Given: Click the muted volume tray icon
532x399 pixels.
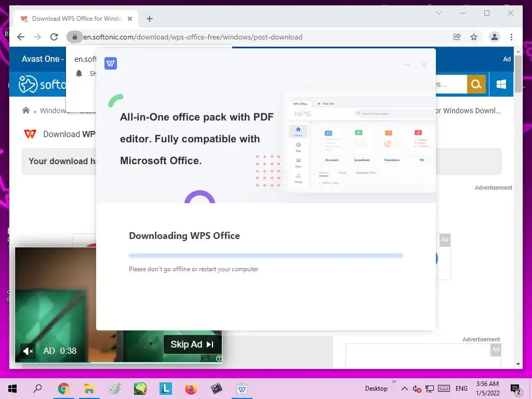Looking at the screenshot, I should 417,389.
